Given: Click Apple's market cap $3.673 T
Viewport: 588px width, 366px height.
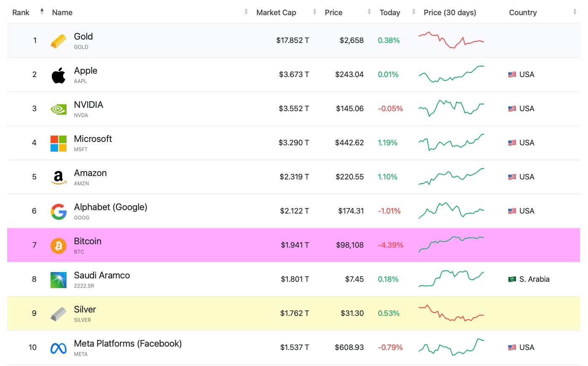Looking at the screenshot, I should coord(294,75).
